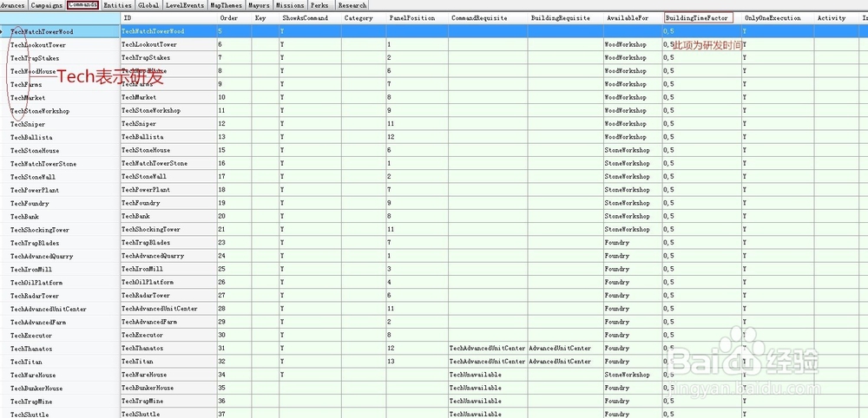Click the OnlyOneExecution column header
Image resolution: width=868 pixels, height=418 pixels.
(777, 17)
